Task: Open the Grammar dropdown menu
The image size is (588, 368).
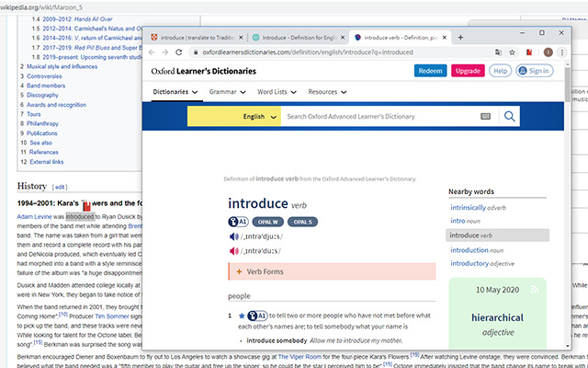Action: pos(227,92)
